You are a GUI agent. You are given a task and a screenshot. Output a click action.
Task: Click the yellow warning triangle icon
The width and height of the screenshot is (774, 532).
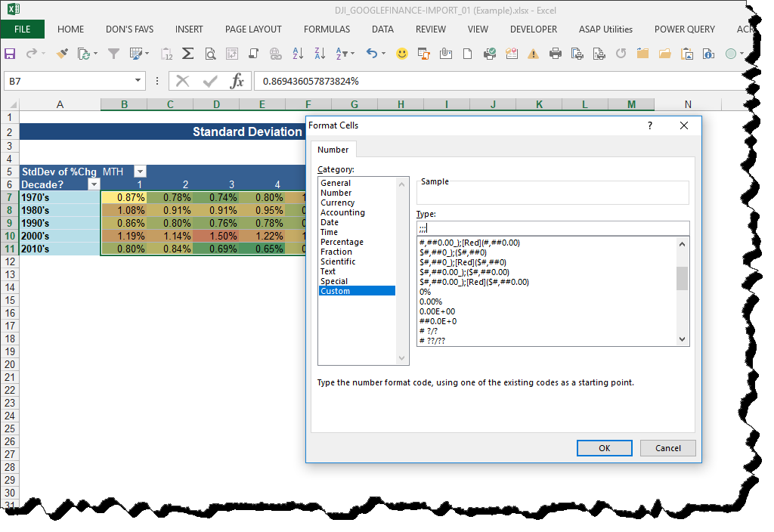click(533, 54)
